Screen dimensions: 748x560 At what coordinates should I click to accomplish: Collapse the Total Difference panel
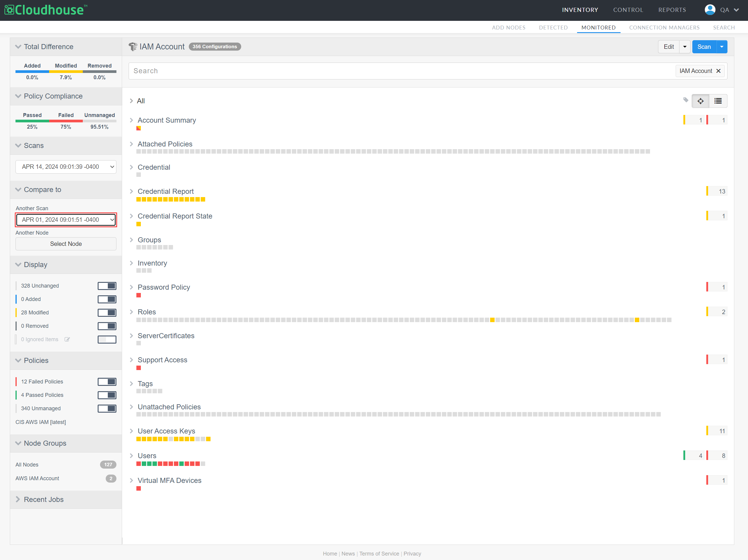click(18, 47)
